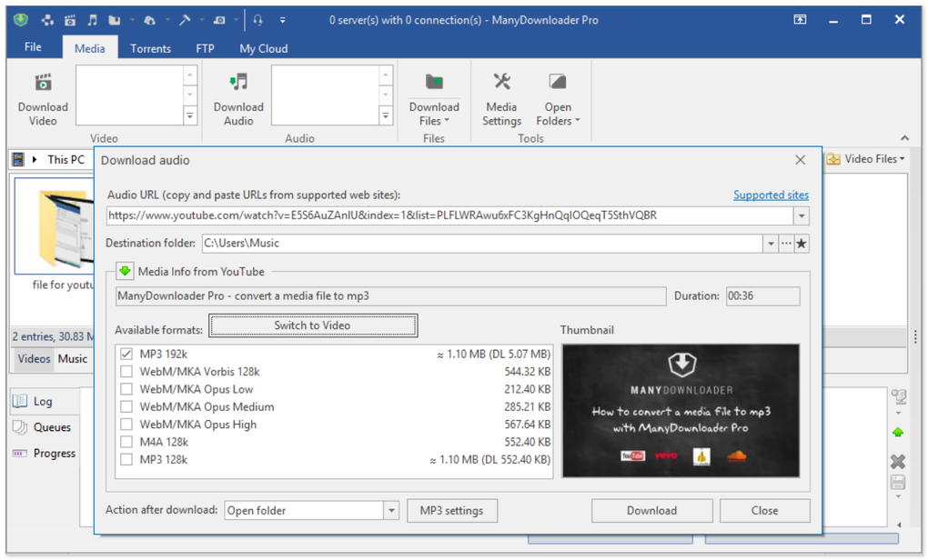Check the WebM/MKA Opus Medium format
The height and width of the screenshot is (560, 928).
126,407
